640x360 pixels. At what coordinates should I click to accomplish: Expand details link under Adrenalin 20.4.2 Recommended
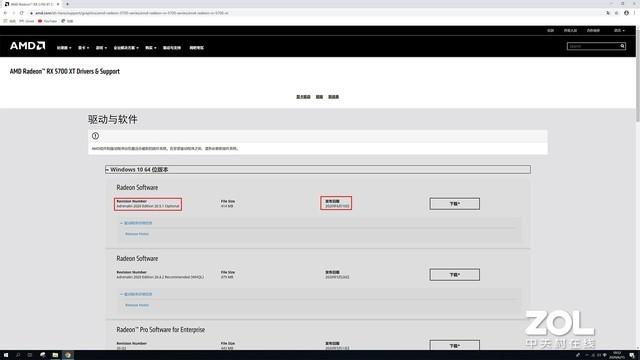coord(136,294)
